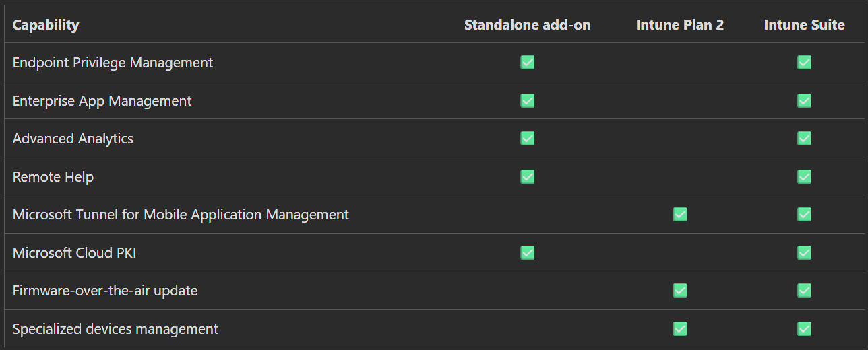The height and width of the screenshot is (350, 868).
Task: Click the Advanced Analytics row label
Action: (73, 139)
